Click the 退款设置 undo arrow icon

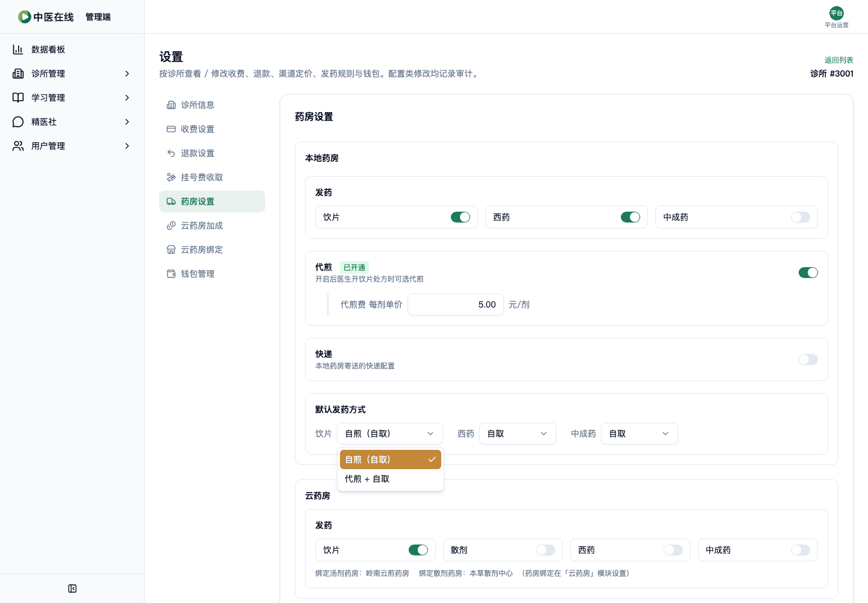[x=171, y=153]
